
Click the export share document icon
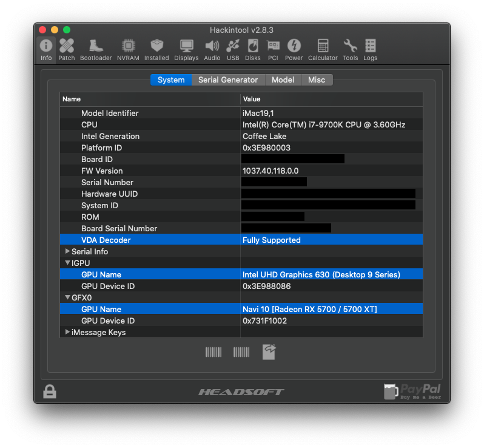click(x=269, y=352)
